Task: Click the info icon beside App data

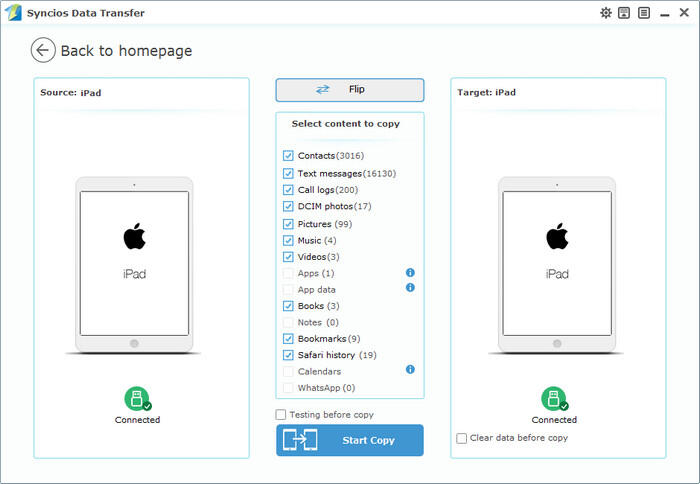Action: pos(410,288)
